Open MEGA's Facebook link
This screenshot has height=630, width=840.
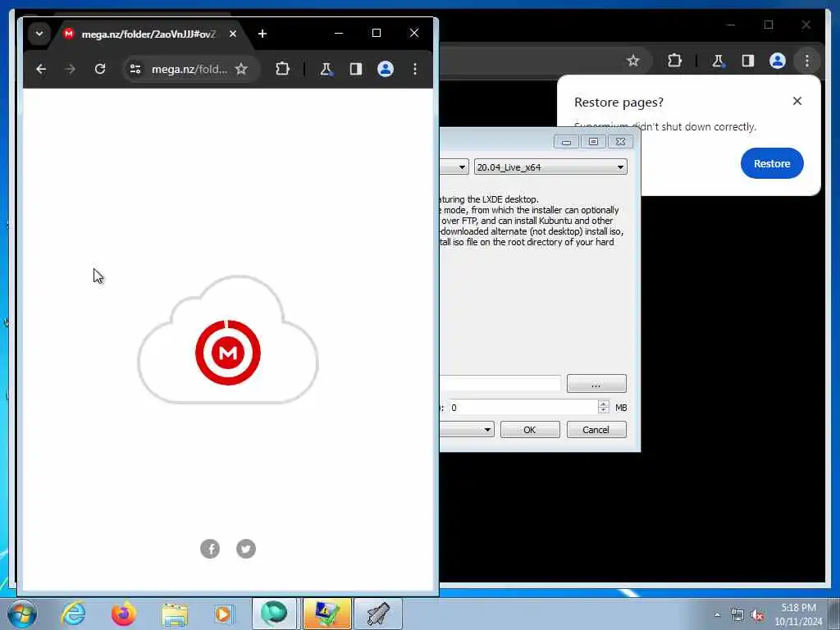click(210, 549)
